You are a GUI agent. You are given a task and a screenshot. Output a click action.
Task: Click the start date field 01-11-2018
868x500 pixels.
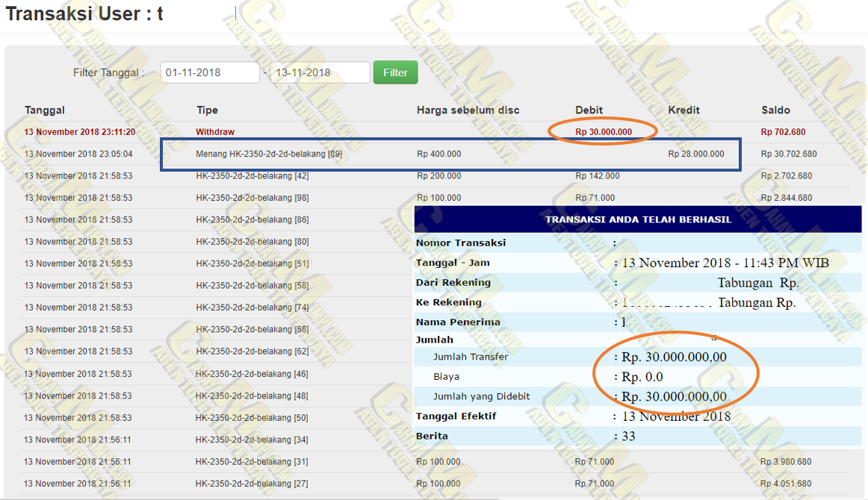pyautogui.click(x=210, y=72)
